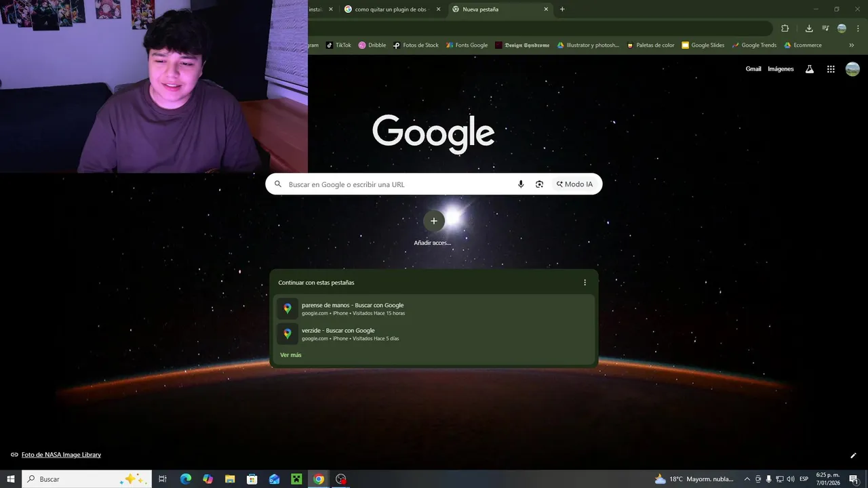This screenshot has height=488, width=868.
Task: Open File Explorer from the taskbar
Action: (230, 479)
